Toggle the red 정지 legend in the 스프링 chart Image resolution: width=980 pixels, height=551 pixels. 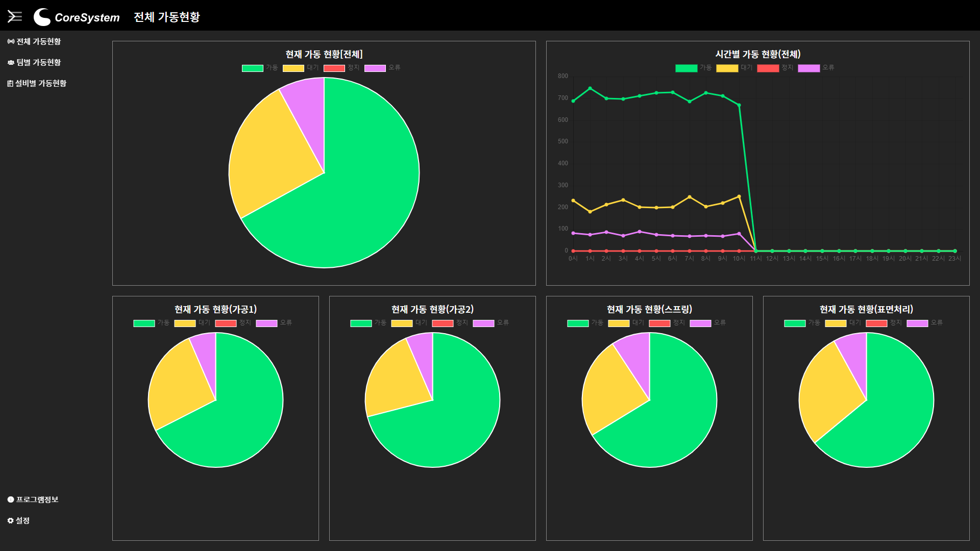coord(667,323)
